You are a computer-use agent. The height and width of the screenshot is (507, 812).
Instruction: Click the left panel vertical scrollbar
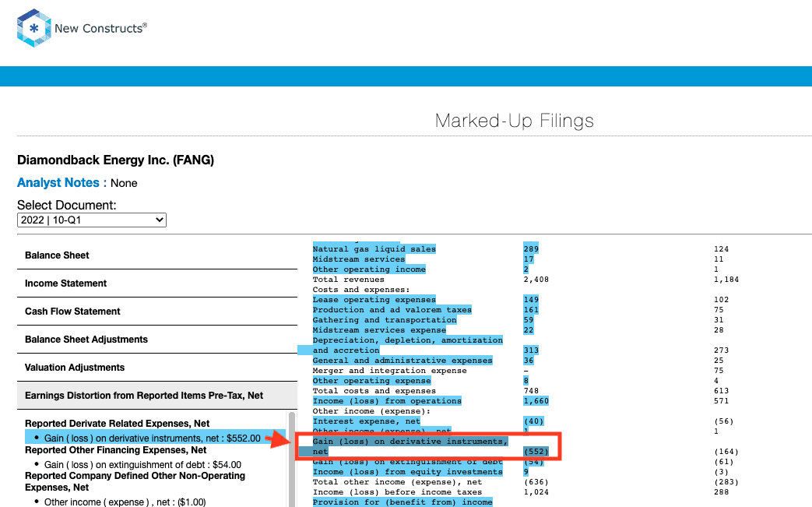tap(292, 459)
